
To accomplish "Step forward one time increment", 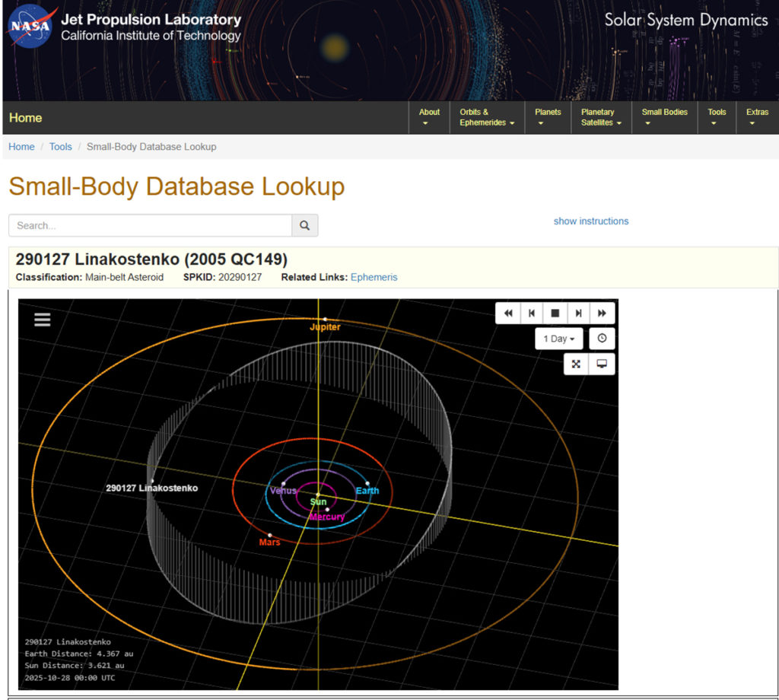I will coord(578,313).
